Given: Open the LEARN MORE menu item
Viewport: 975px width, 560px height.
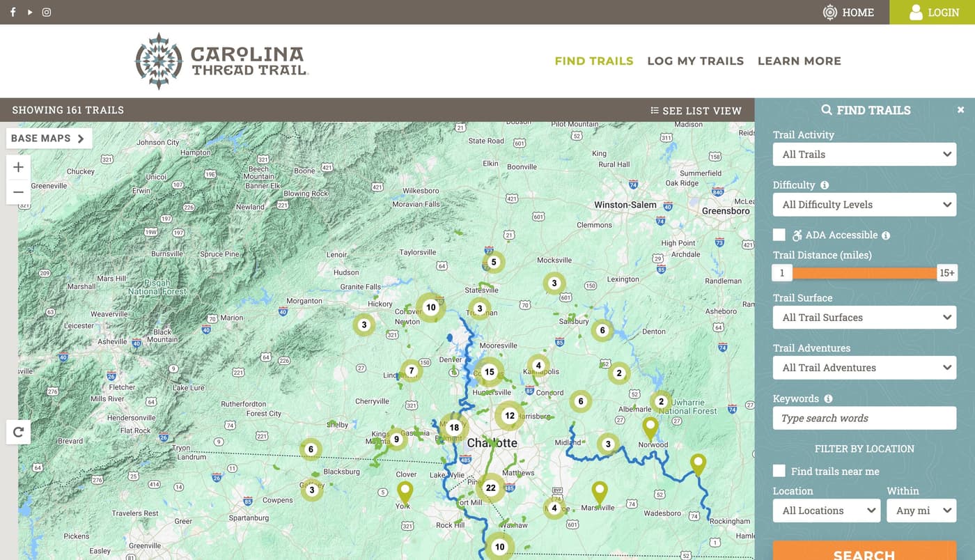Looking at the screenshot, I should click(799, 61).
